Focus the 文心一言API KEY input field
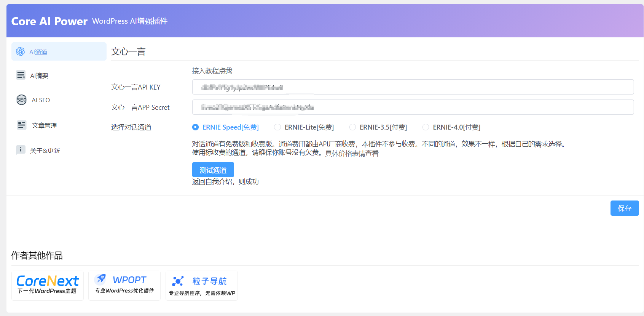This screenshot has height=316, width=644. [413, 87]
